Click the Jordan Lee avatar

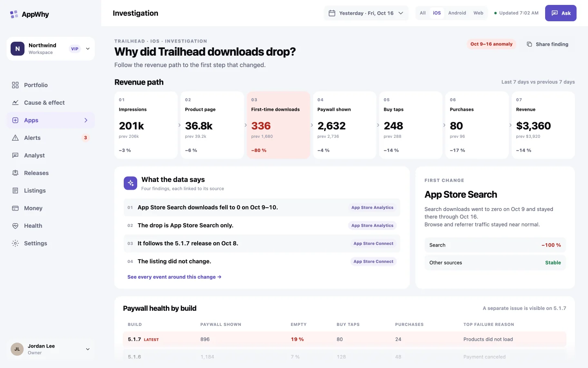click(17, 349)
